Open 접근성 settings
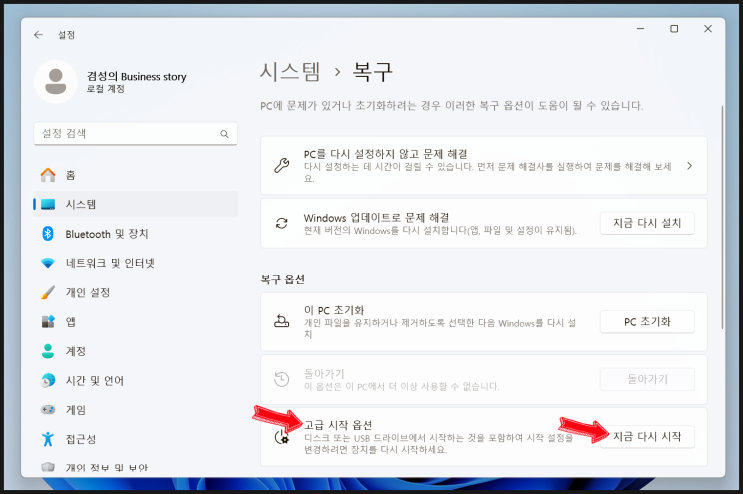743x494 pixels. (136, 439)
